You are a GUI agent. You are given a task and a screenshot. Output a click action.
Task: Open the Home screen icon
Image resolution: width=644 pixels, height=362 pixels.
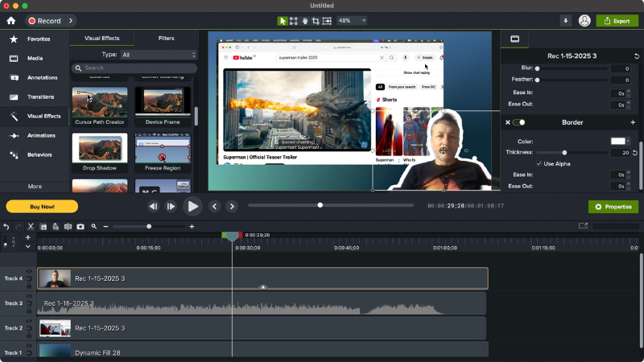click(11, 20)
